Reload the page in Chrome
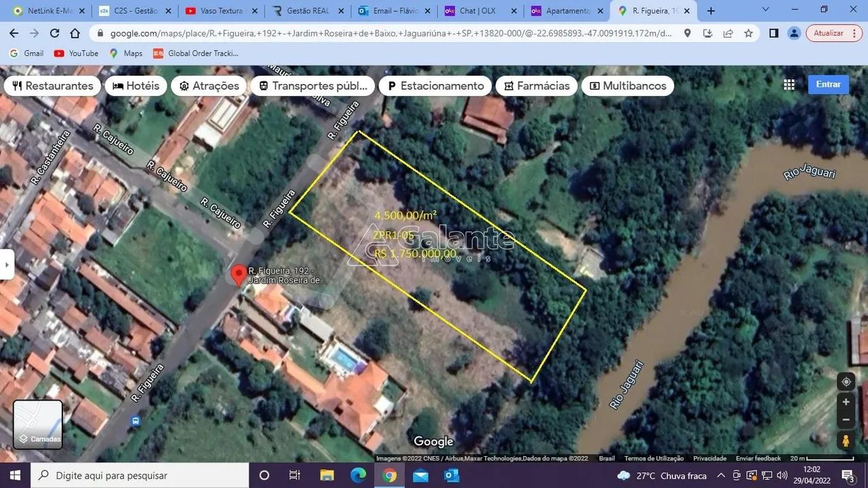The height and width of the screenshot is (488, 868). (54, 33)
